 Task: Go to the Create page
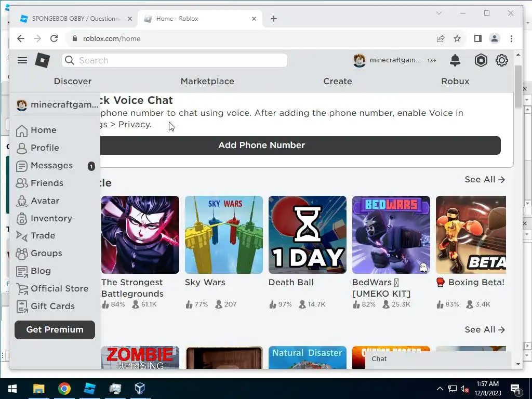[338, 82]
